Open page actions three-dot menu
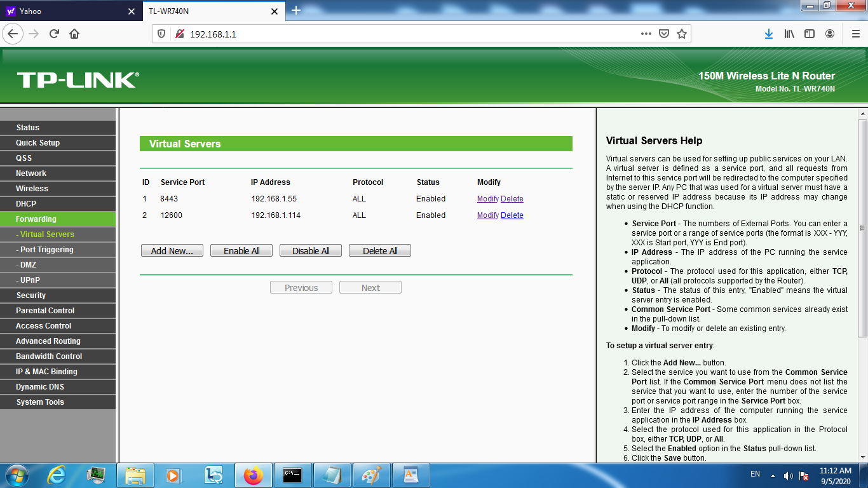This screenshot has height=488, width=868. click(x=646, y=34)
